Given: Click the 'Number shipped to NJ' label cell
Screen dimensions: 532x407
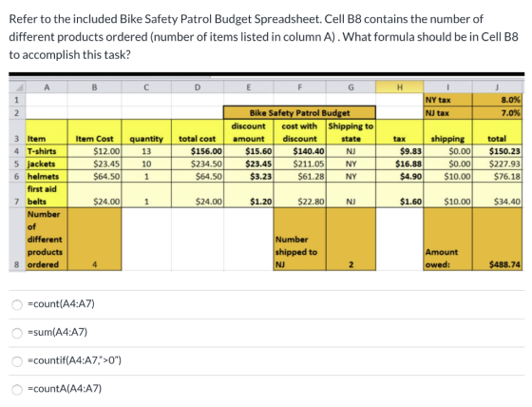Looking at the screenshot, I should tap(299, 239).
